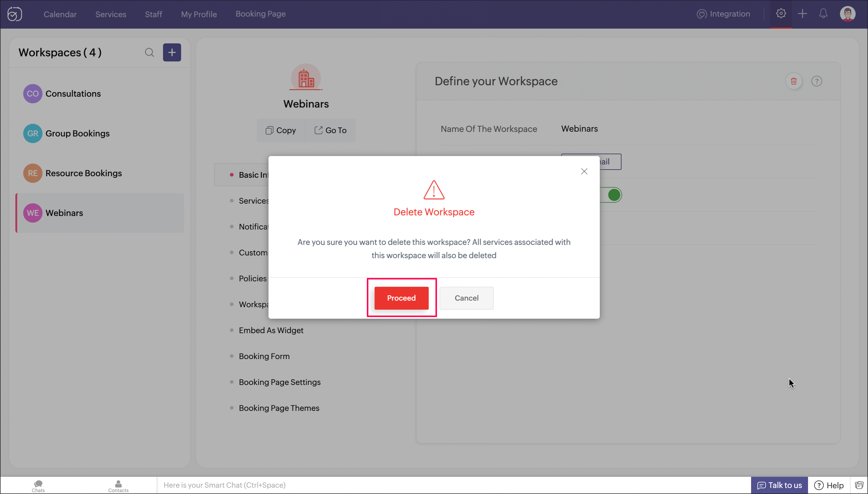Switch to the Booking Page tab
Screen dimensions: 868x494
tap(260, 14)
